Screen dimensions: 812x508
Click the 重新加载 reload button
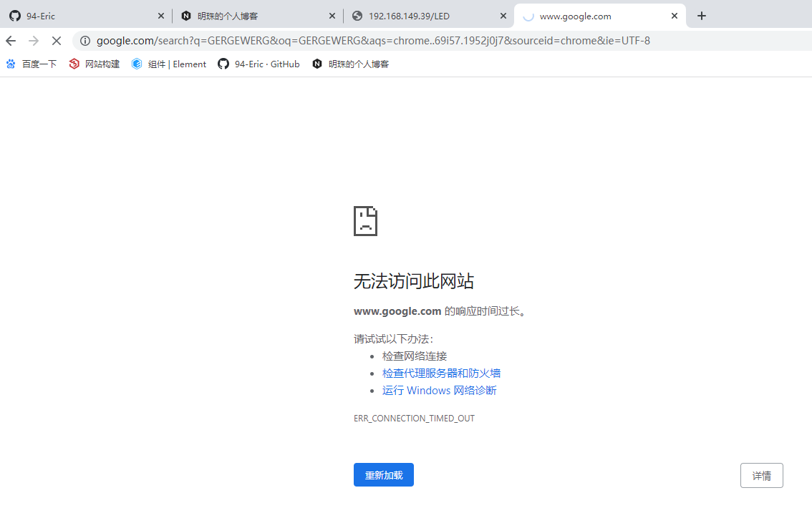click(x=384, y=475)
